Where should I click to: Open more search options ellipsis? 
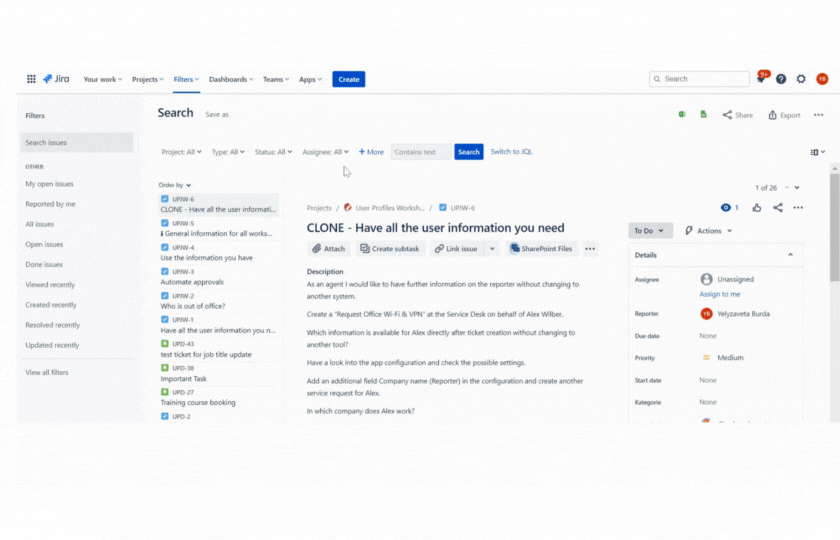(x=819, y=115)
